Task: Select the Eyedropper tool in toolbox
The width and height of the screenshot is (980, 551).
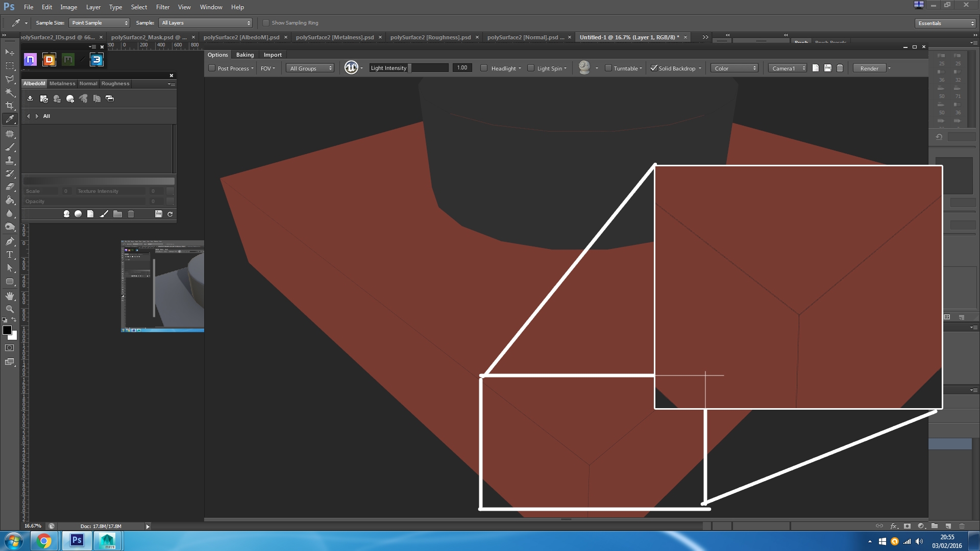Action: pyautogui.click(x=10, y=119)
